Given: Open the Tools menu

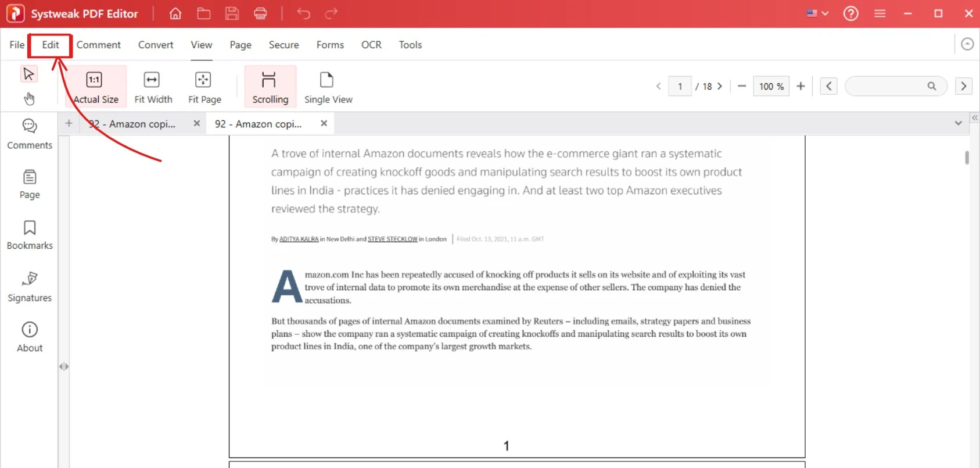Looking at the screenshot, I should pos(410,45).
